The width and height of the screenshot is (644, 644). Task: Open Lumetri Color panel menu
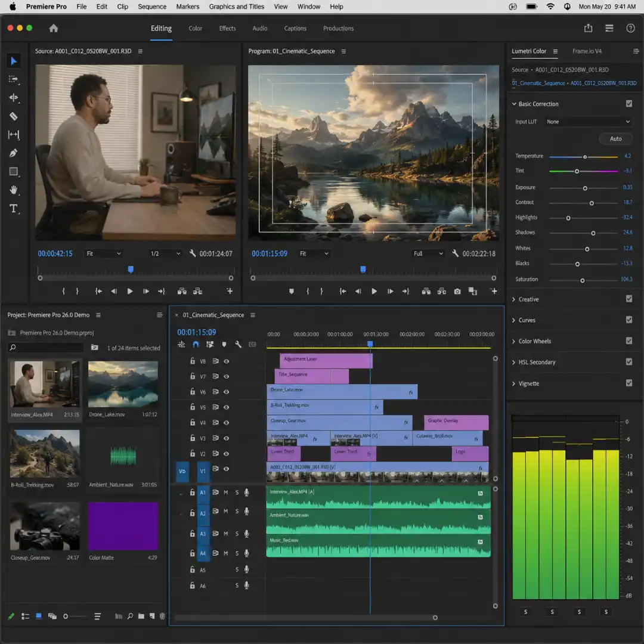555,51
